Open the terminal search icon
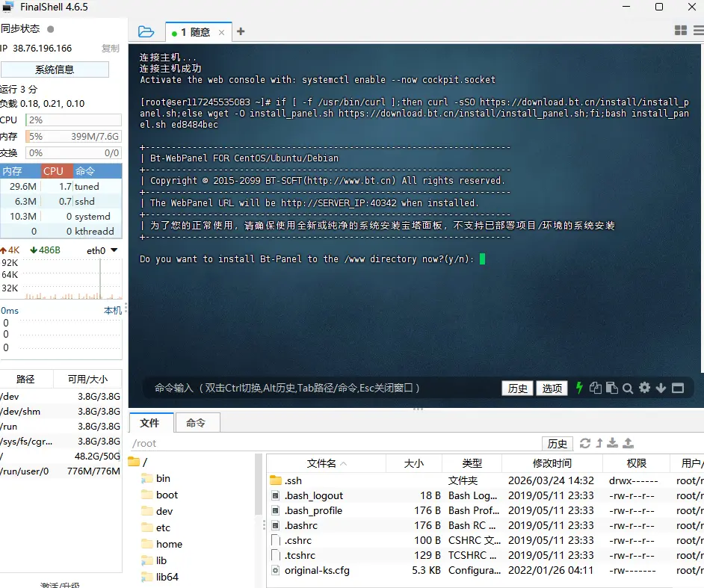 (x=628, y=388)
